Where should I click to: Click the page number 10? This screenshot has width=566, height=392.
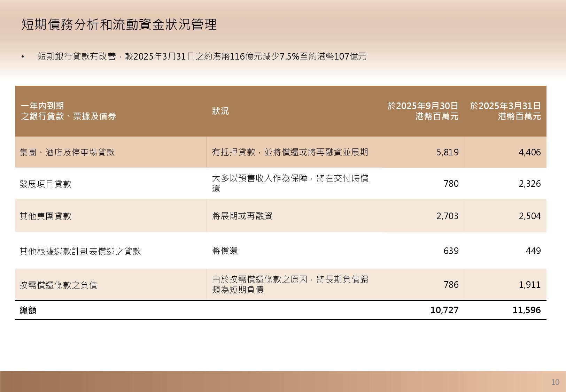555,382
